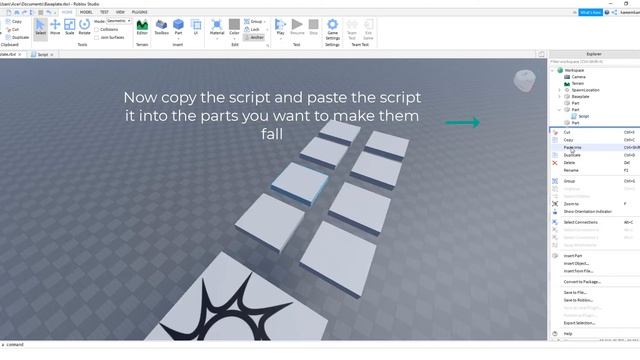Click the Color swatch in ribbon
Viewport: 640px width, 360px height.
[234, 25]
